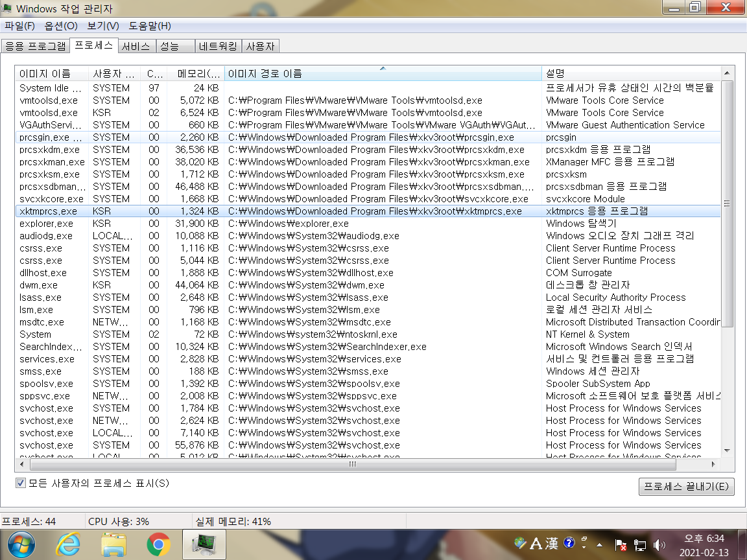Image resolution: width=747 pixels, height=560 pixels.
Task: Select SearchIndexer process row
Action: (368, 347)
